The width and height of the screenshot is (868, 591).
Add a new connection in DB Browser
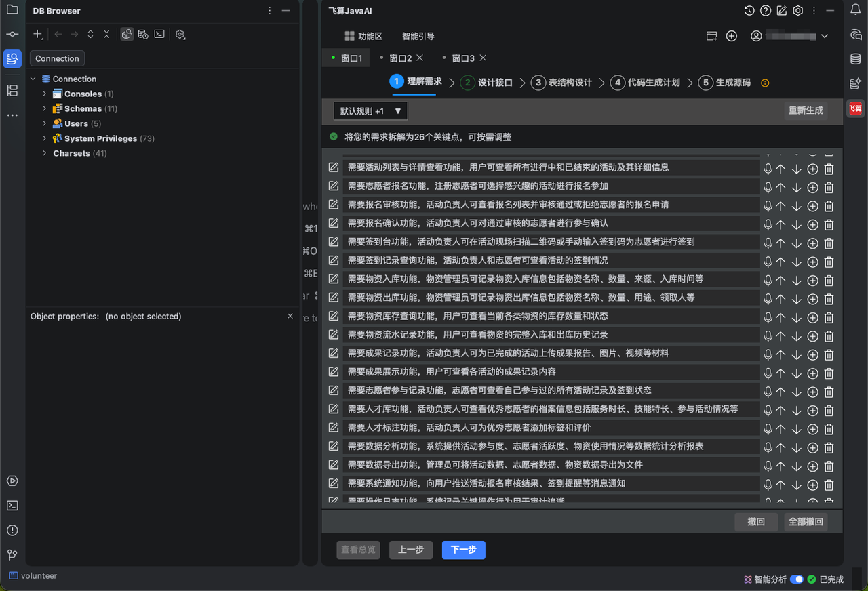pos(38,34)
